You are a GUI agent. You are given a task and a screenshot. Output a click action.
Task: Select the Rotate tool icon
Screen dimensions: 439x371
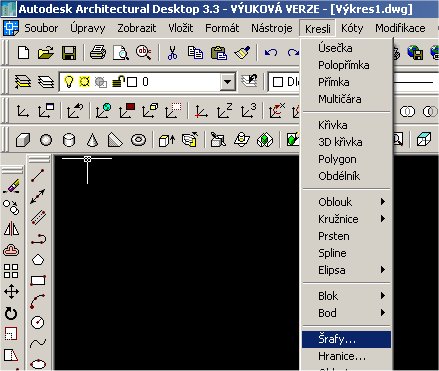(11, 313)
